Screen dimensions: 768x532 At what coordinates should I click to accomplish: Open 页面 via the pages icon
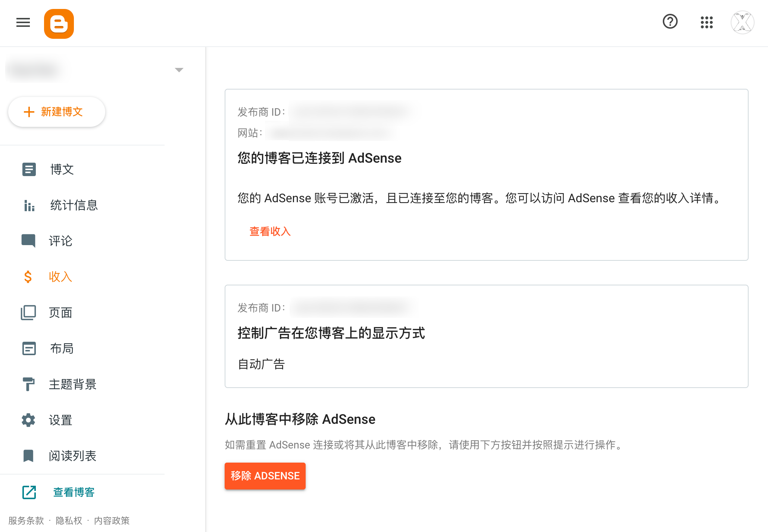[x=29, y=313]
